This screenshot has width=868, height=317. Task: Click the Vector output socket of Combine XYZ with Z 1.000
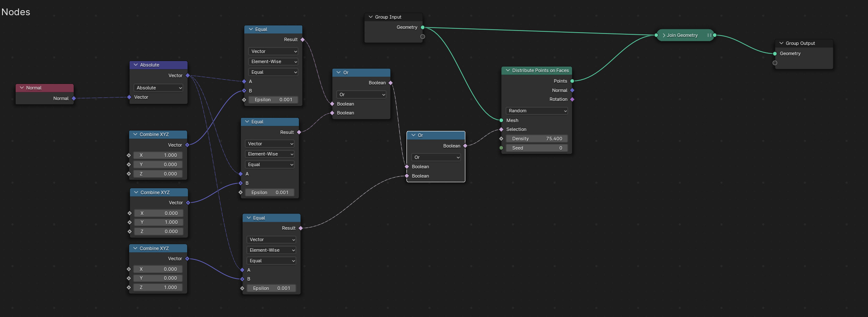click(187, 259)
